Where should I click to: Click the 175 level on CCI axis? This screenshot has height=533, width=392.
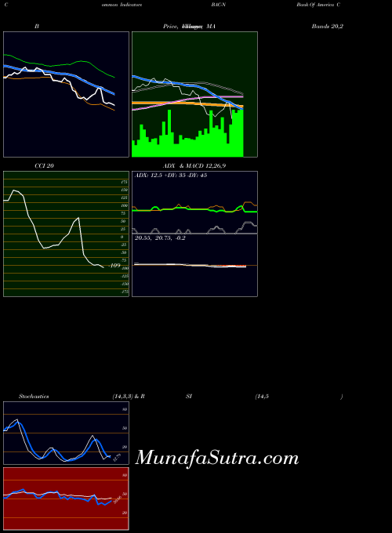(124, 182)
